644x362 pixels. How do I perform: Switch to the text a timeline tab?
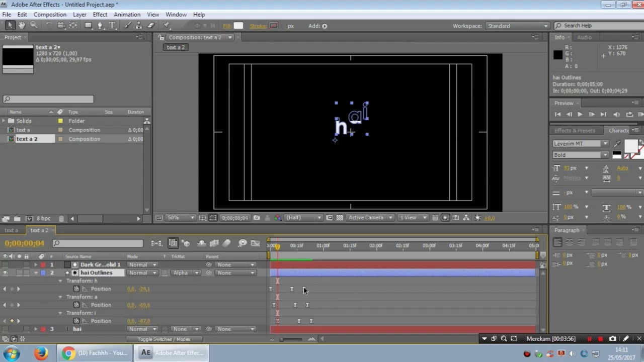(x=11, y=230)
